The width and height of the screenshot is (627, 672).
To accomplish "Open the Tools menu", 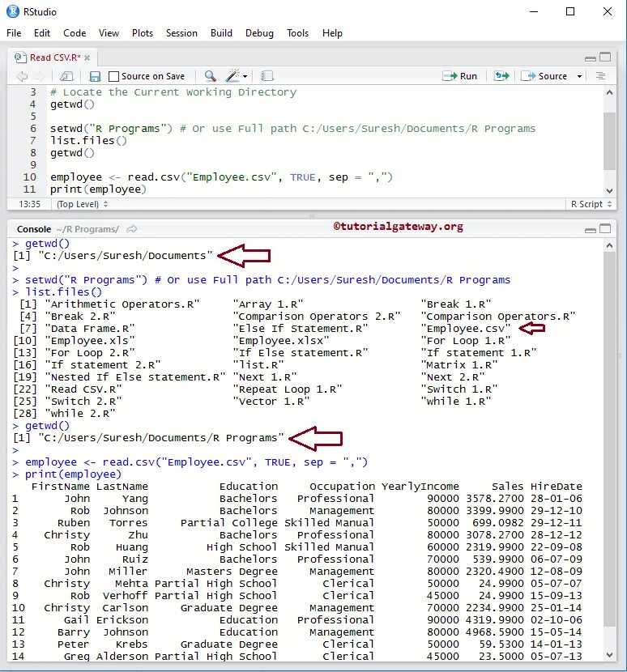I will click(297, 33).
